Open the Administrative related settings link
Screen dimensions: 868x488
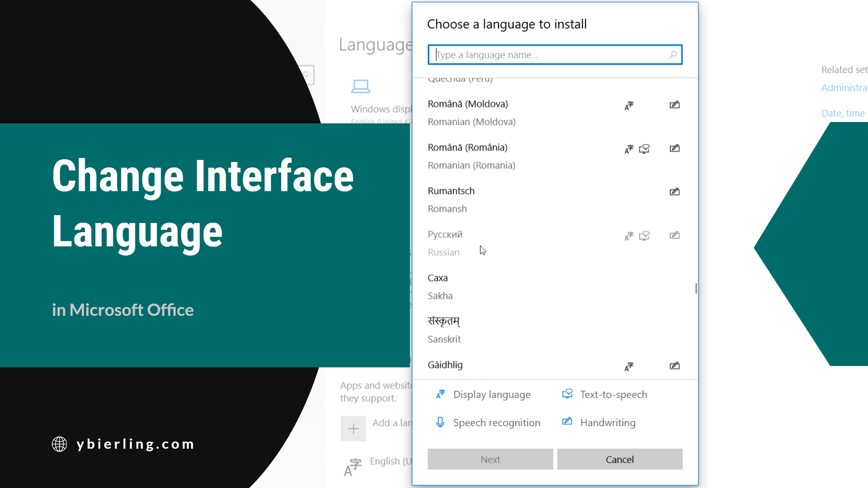tap(844, 87)
